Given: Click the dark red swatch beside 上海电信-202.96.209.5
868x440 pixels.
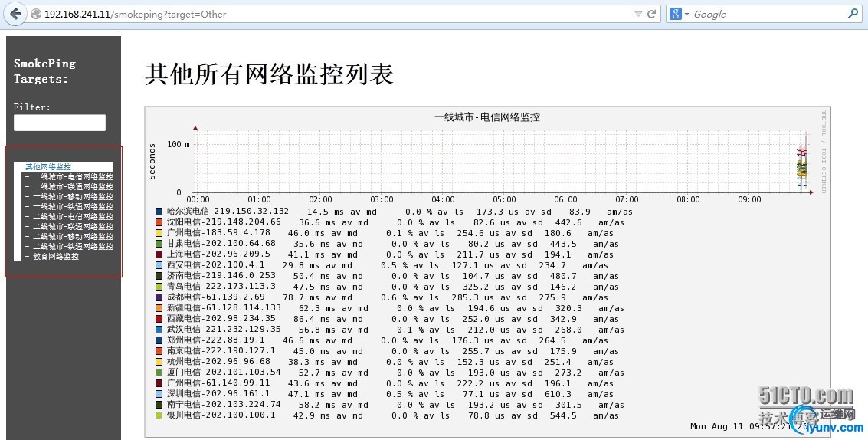Looking at the screenshot, I should [159, 254].
